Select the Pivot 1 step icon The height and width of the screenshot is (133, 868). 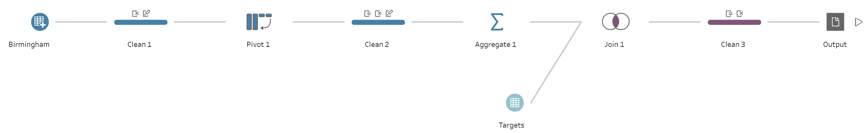pyautogui.click(x=259, y=22)
